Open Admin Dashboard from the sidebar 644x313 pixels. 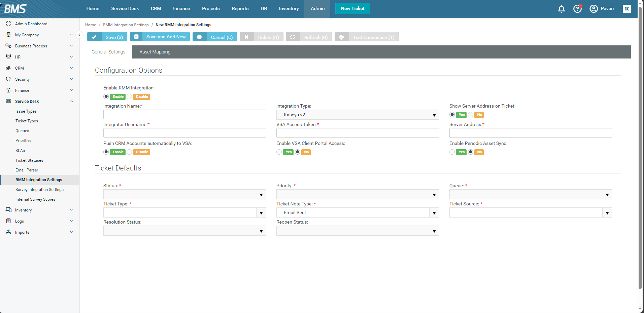coord(31,24)
